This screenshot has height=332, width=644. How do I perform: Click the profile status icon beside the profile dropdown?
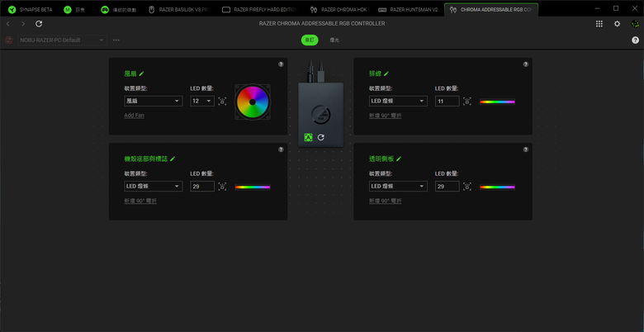9,40
